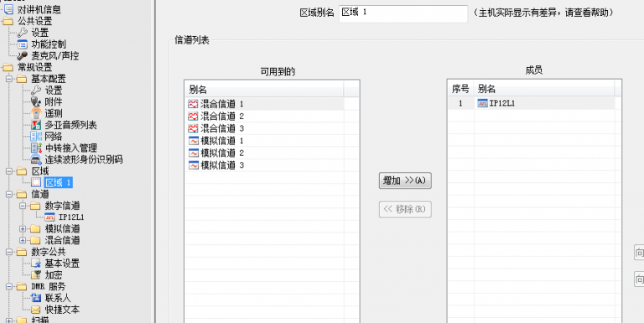Screen dimensions: 644x323
Task: Click the << 移除(R) button
Action: [x=405, y=209]
